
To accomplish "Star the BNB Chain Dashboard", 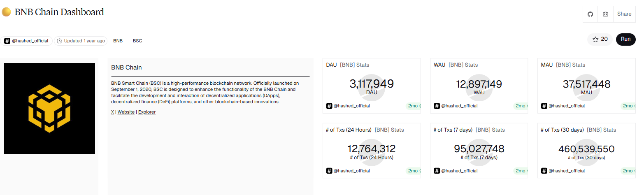I will pos(600,39).
